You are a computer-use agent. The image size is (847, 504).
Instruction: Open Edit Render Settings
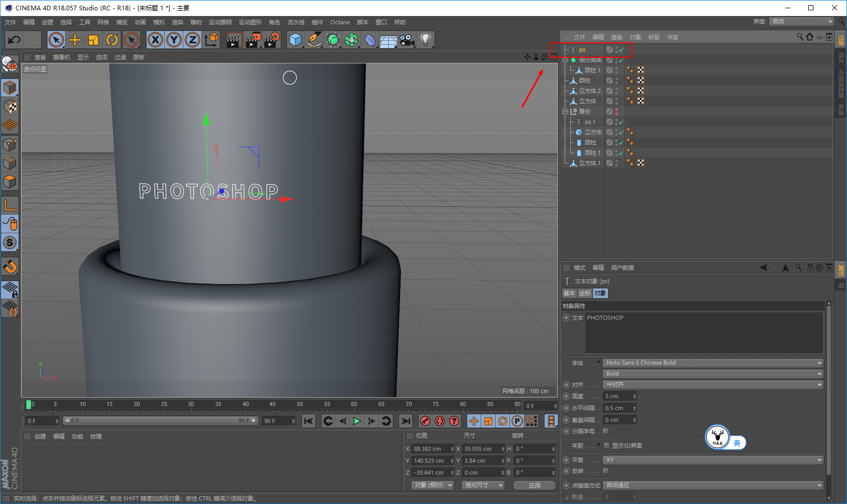click(x=272, y=40)
